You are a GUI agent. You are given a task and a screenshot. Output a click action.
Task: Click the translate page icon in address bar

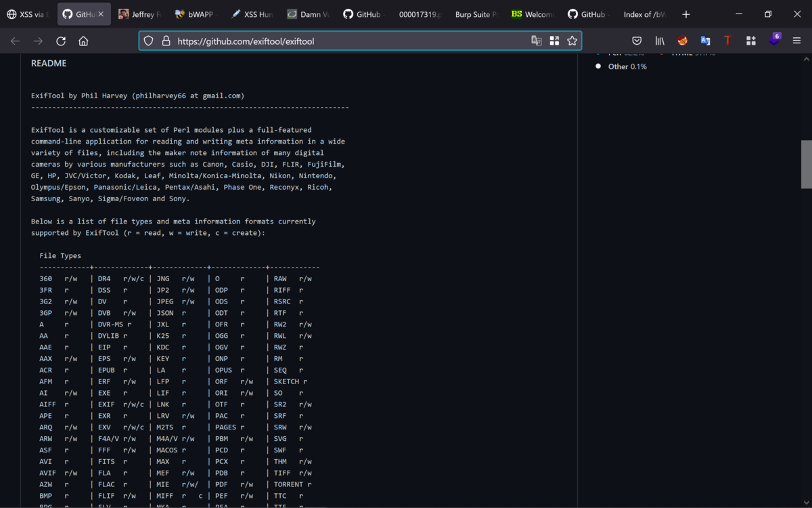537,41
